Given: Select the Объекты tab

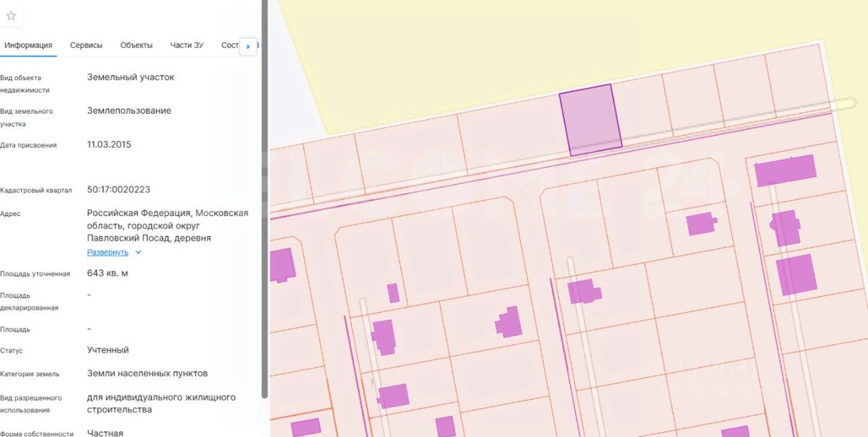Looking at the screenshot, I should pos(136,45).
